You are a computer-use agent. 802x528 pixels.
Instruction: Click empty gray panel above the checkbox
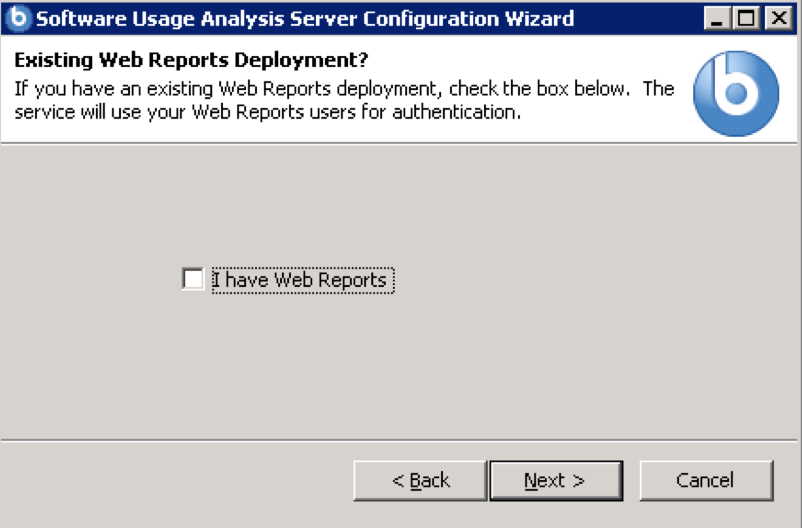pos(400,200)
